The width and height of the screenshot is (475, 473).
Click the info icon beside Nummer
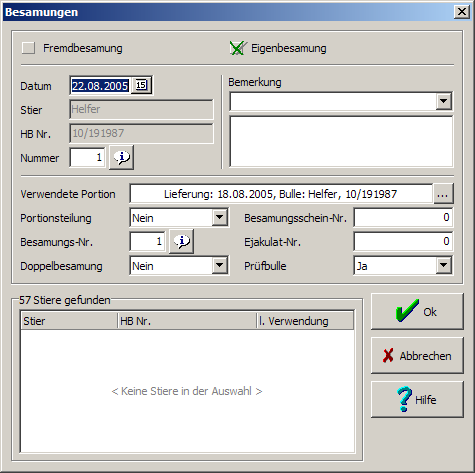point(122,157)
